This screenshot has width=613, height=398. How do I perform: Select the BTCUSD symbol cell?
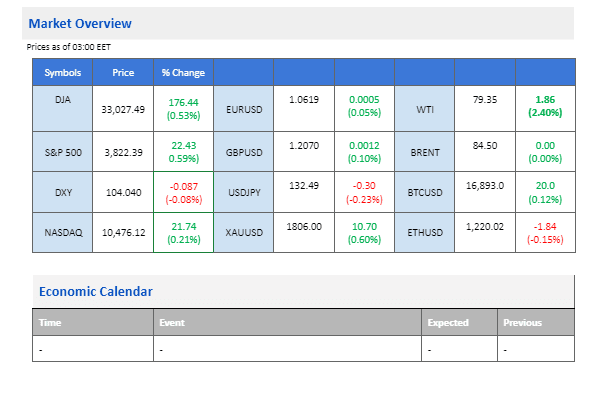pyautogui.click(x=425, y=193)
